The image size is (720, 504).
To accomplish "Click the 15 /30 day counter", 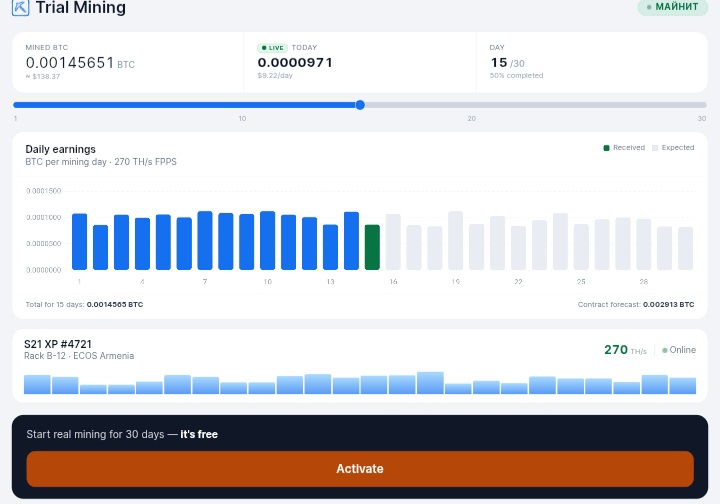I will pyautogui.click(x=507, y=62).
